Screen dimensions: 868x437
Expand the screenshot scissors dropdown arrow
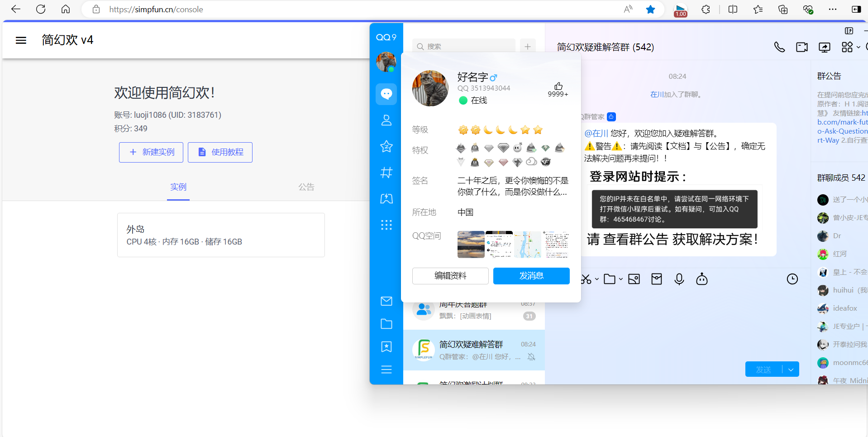(x=597, y=279)
